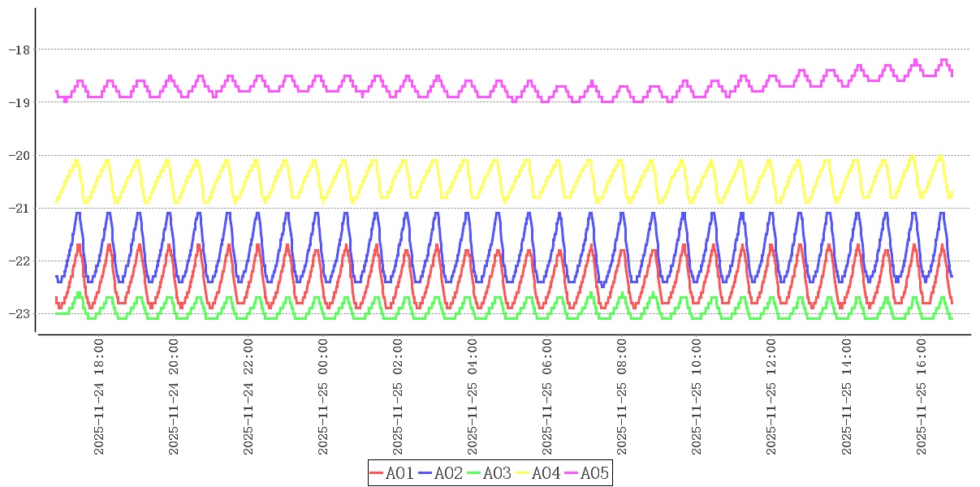Select the 2025-11-25 16:00 axis label
This screenshot has width=980, height=487.
921,397
